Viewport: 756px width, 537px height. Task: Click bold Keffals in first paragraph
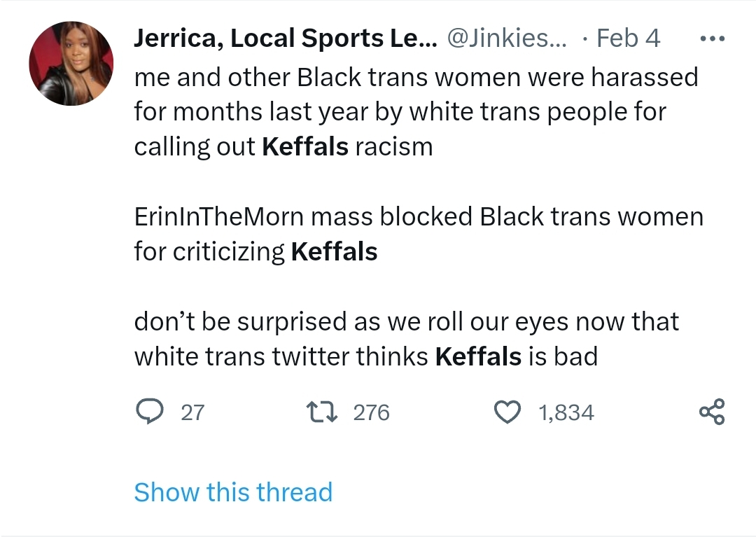coord(305,146)
